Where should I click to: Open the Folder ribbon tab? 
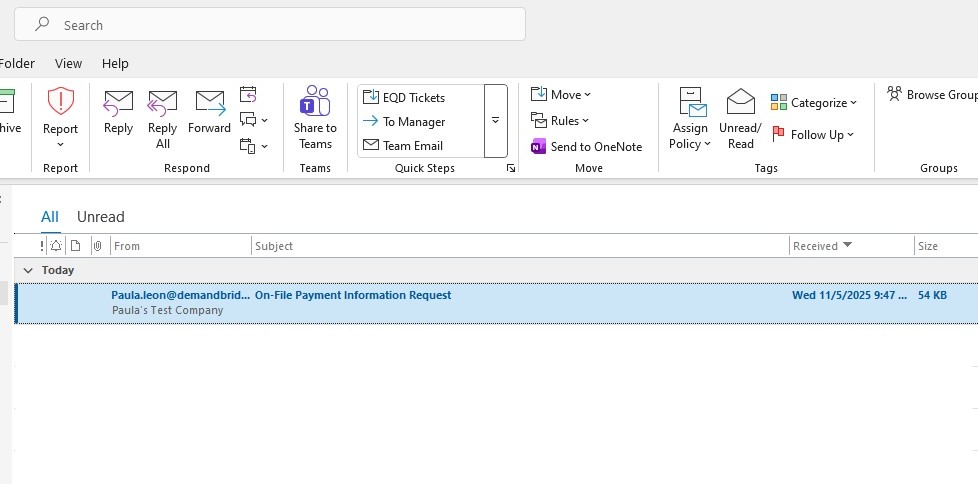(x=17, y=63)
